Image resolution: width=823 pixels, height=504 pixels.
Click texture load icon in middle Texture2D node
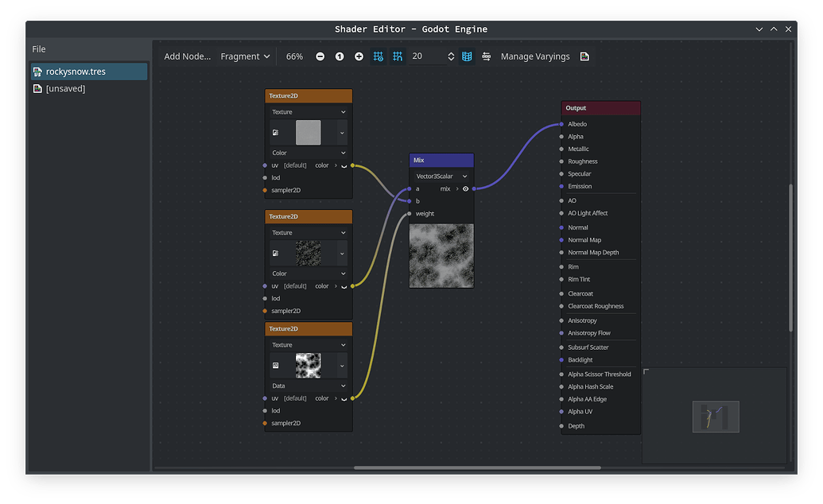pyautogui.click(x=276, y=253)
